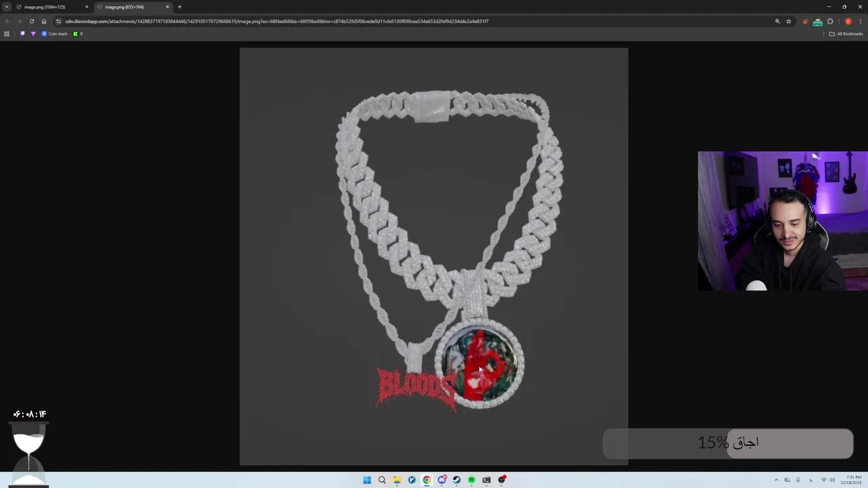Open the red E profile avatar

tap(848, 21)
